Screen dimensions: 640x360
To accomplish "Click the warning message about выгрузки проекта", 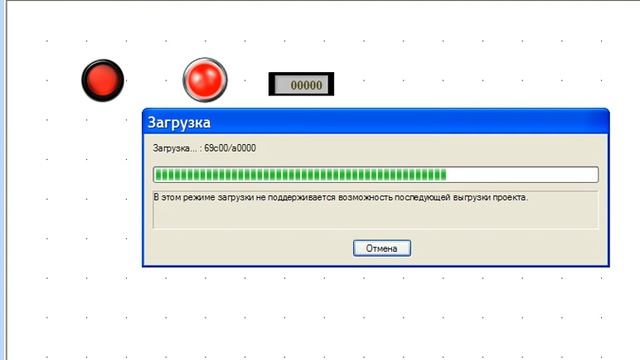I will [x=341, y=198].
